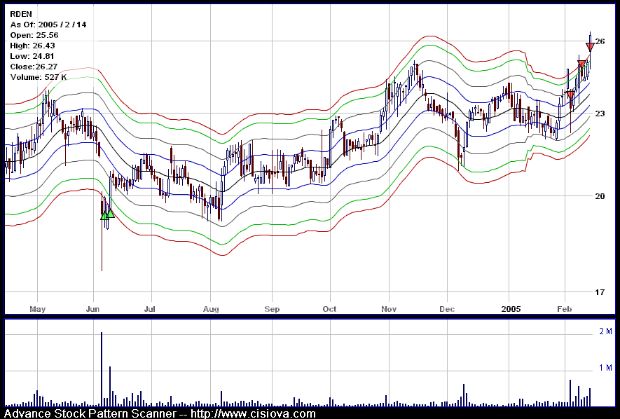Click the 17 price axis label

point(600,292)
